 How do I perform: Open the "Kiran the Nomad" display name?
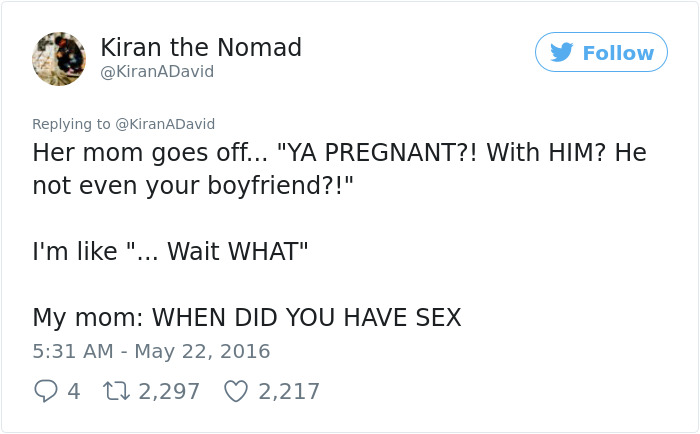pyautogui.click(x=201, y=47)
